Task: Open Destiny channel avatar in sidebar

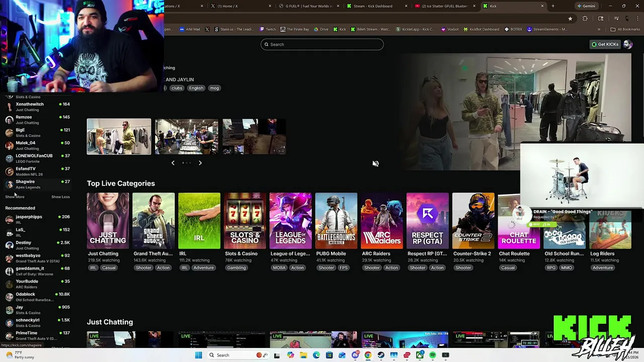Action: pyautogui.click(x=9, y=245)
